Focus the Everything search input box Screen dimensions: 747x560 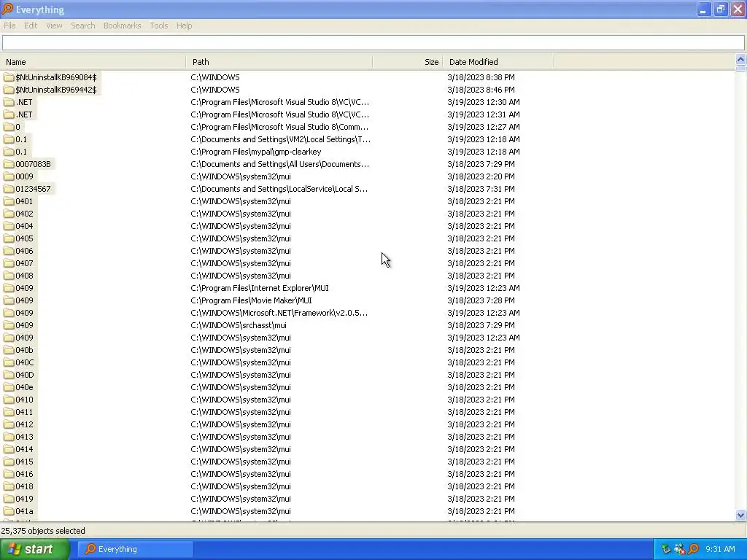[373, 43]
